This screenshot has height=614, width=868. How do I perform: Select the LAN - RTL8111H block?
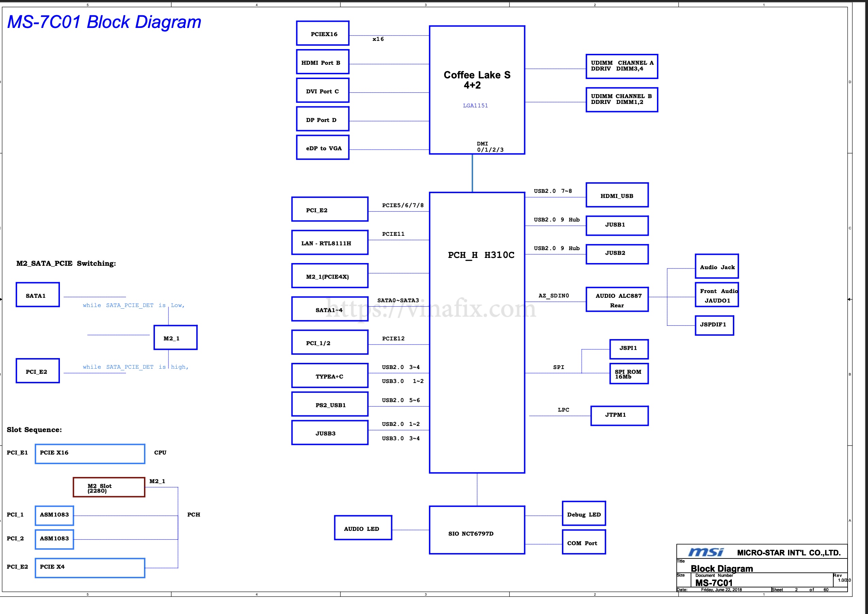(x=329, y=243)
